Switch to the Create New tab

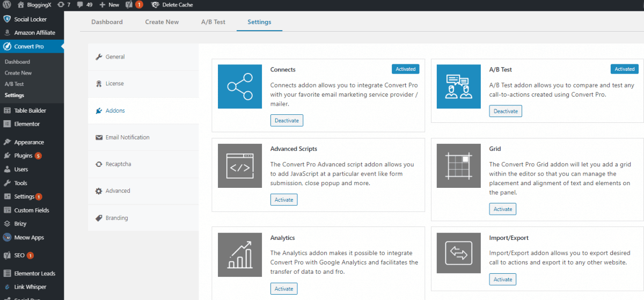(162, 22)
